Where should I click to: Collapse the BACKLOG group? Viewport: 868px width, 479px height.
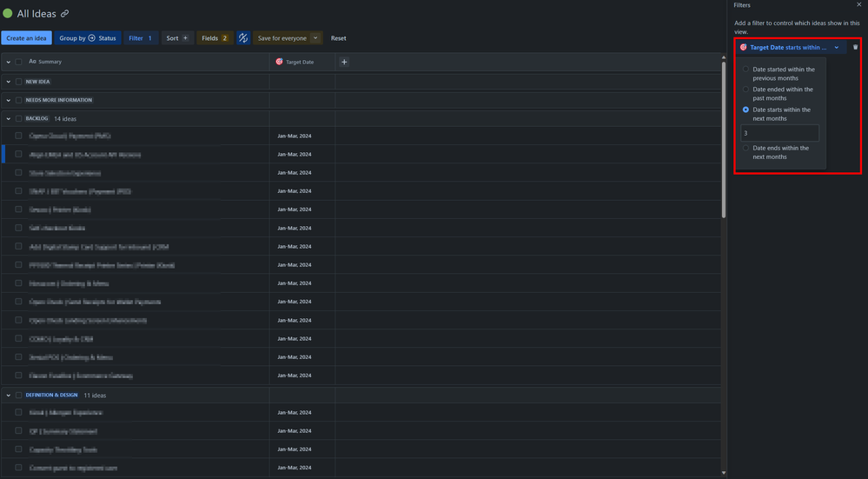[9, 118]
